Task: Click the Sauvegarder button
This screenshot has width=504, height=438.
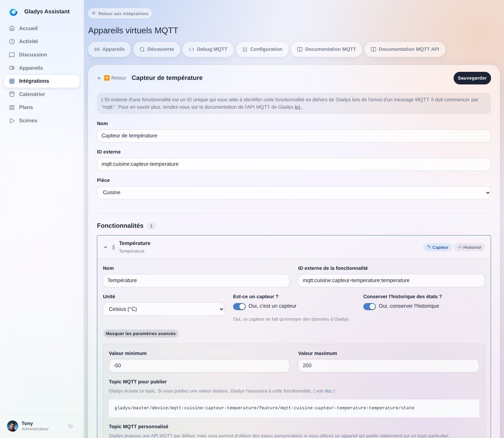Action: click(472, 78)
